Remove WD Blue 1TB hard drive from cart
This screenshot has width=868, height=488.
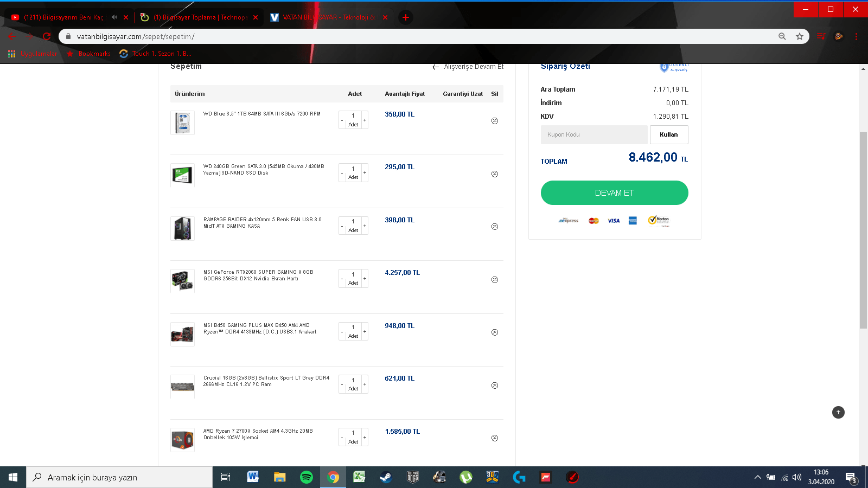[495, 121]
